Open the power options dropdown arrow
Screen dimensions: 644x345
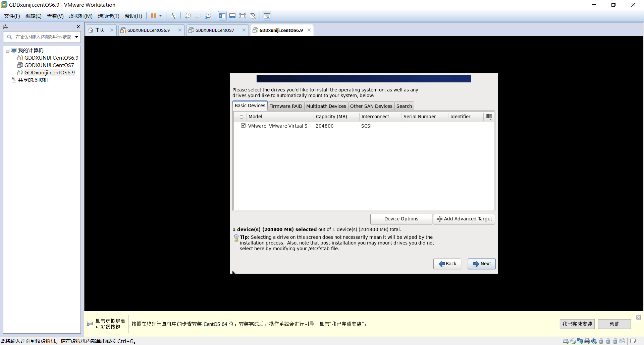tap(160, 16)
